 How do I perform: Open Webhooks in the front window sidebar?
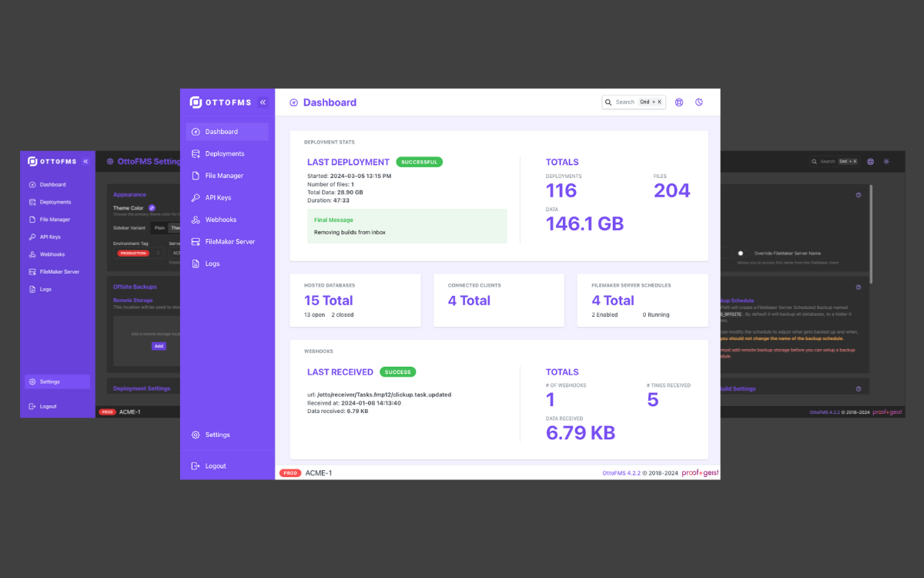(x=227, y=220)
